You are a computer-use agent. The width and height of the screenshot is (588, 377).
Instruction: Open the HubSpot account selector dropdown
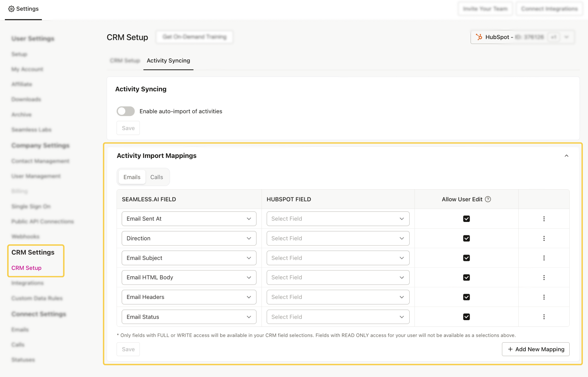pyautogui.click(x=522, y=37)
